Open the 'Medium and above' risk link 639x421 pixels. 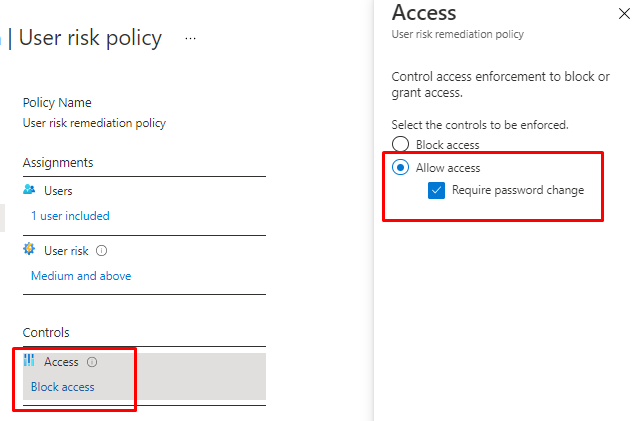pyautogui.click(x=81, y=276)
